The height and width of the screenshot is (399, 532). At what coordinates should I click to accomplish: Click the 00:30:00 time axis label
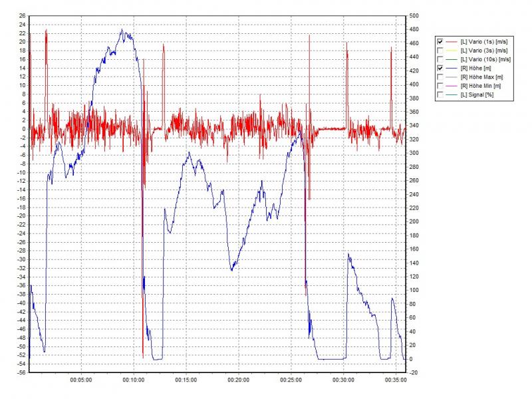(343, 380)
